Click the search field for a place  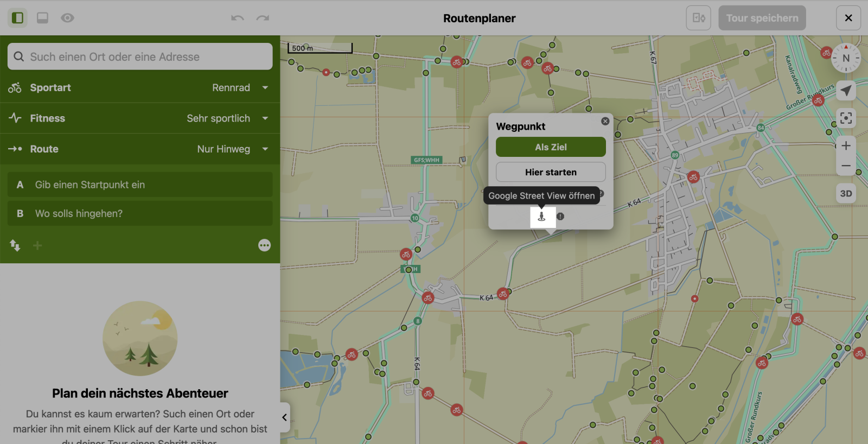[x=140, y=57]
